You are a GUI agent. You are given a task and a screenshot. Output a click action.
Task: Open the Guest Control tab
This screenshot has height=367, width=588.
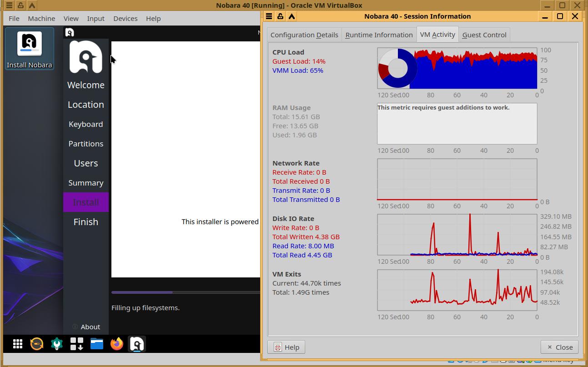pos(484,35)
